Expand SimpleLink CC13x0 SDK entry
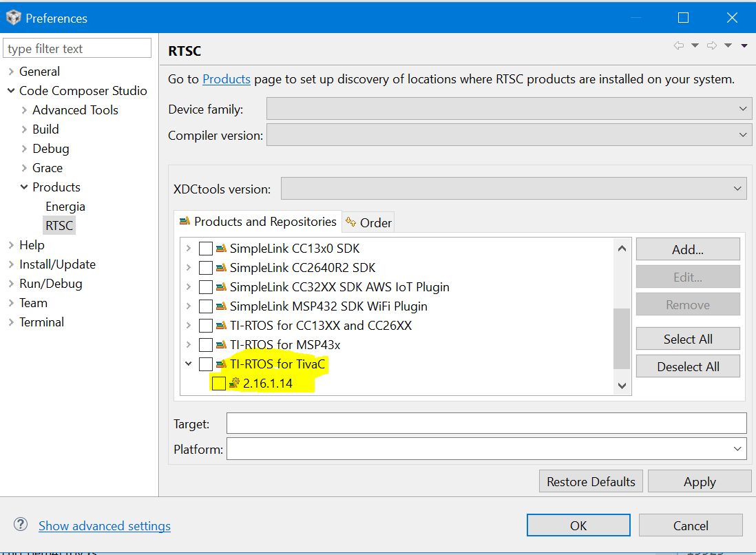Image resolution: width=756 pixels, height=555 pixels. tap(189, 249)
